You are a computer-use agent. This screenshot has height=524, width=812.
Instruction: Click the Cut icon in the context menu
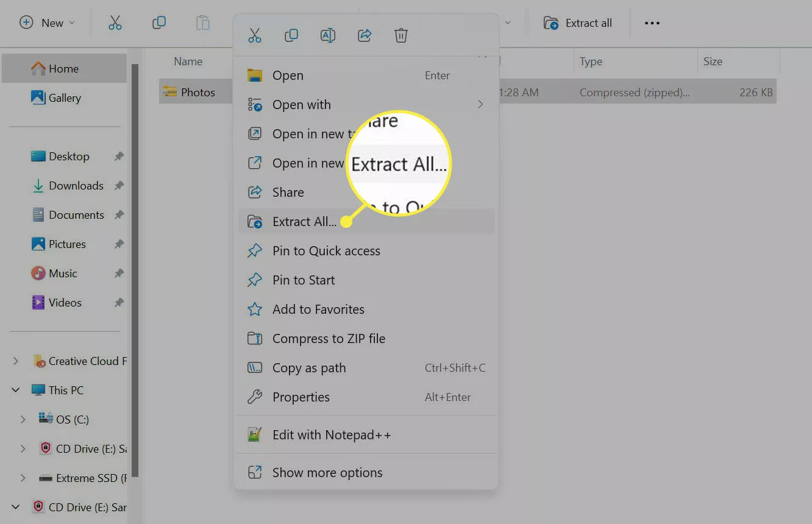(x=255, y=35)
